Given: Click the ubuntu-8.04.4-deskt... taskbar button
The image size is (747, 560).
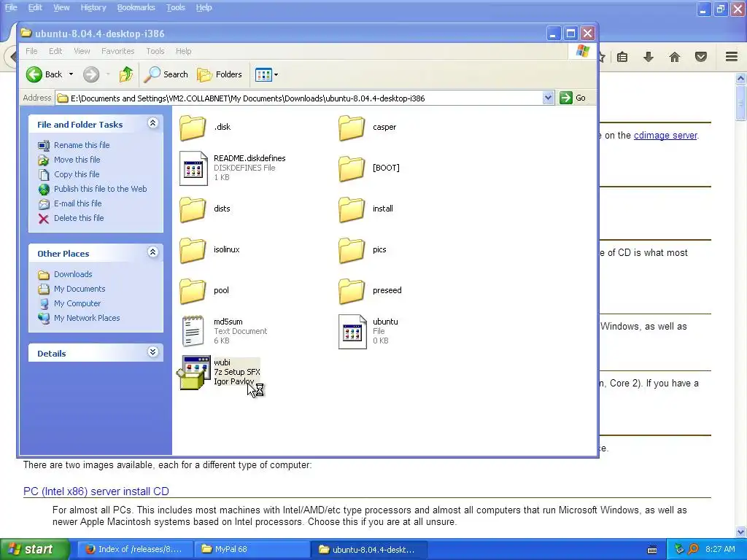Looking at the screenshot, I should pyautogui.click(x=368, y=549).
